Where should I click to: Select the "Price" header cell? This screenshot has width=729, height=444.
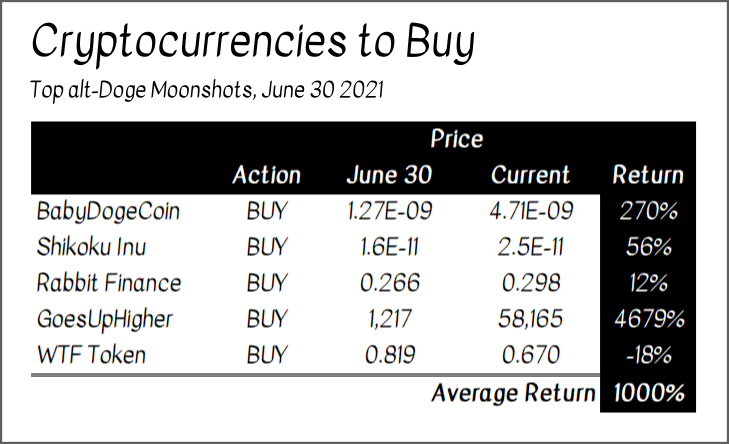coord(457,138)
